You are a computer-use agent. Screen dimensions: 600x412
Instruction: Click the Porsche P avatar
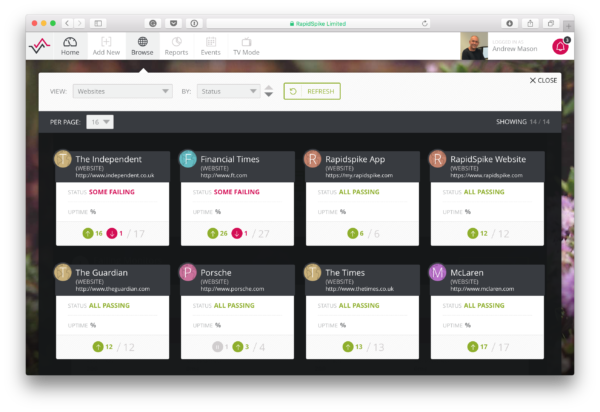188,272
